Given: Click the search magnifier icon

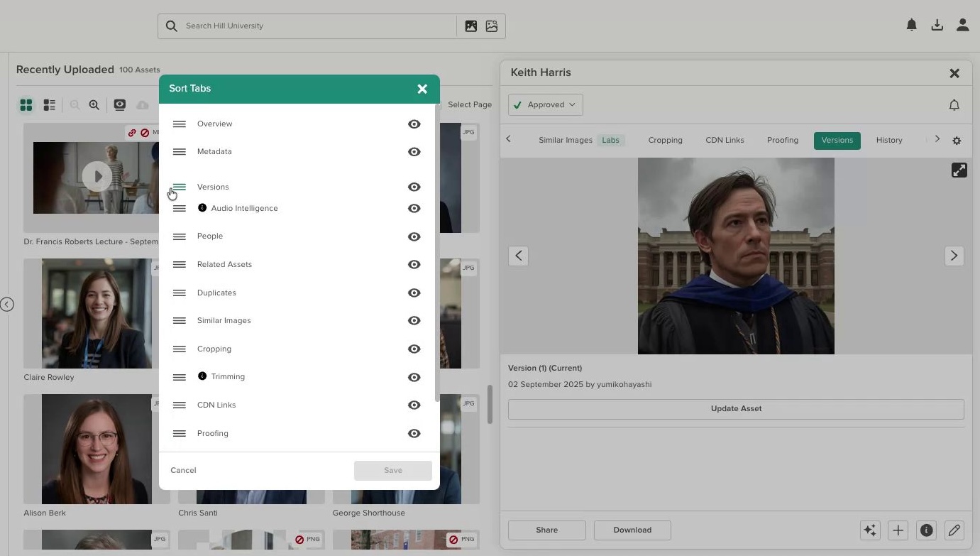Looking at the screenshot, I should click(171, 26).
